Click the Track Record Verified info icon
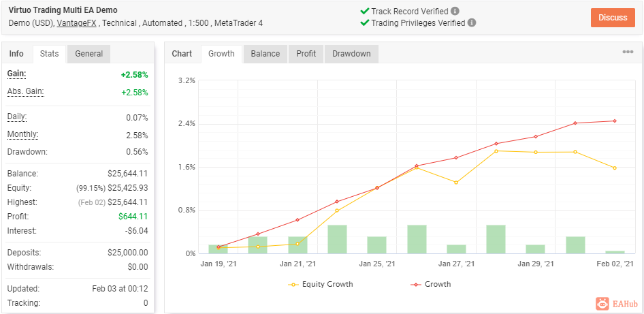The width and height of the screenshot is (644, 314). tap(455, 11)
